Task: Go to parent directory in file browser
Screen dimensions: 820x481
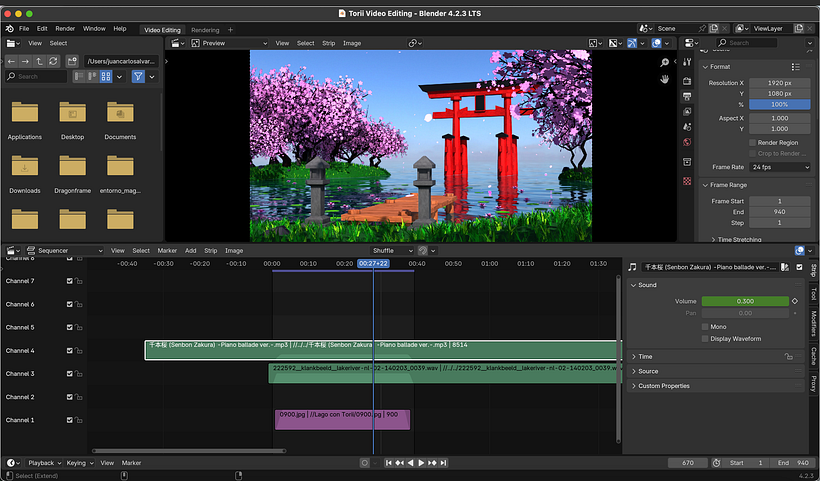Action: [39, 61]
